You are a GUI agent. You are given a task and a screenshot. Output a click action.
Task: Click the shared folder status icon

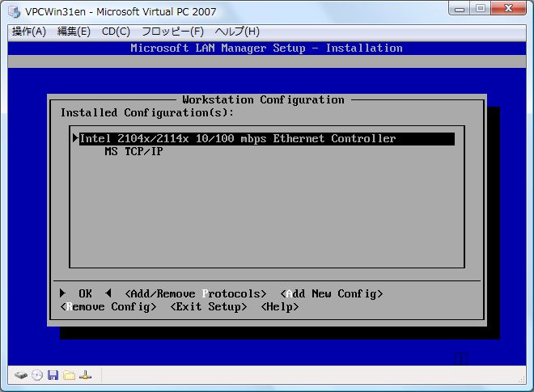[x=70, y=375]
